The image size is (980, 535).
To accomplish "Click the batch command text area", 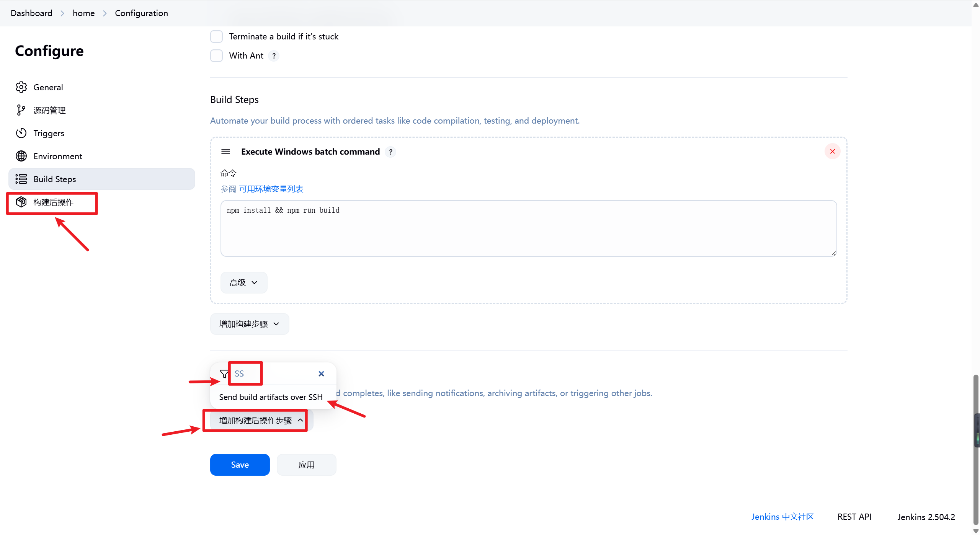I will [528, 228].
